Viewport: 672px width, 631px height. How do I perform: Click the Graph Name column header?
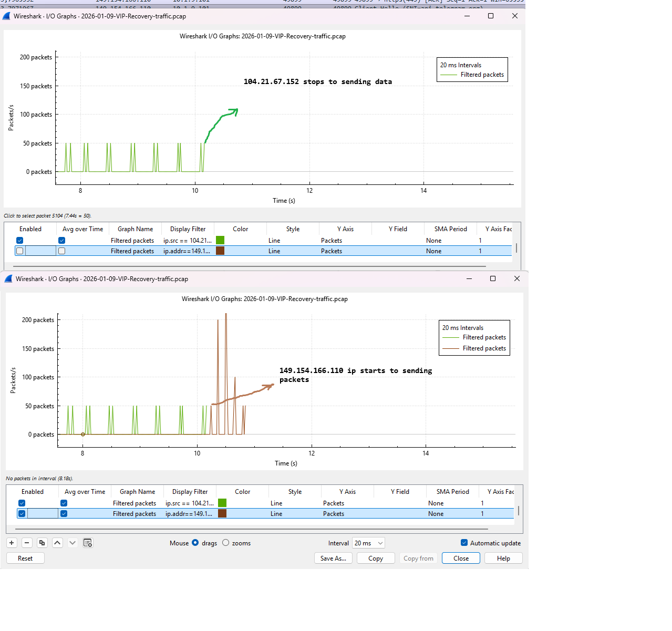(137, 491)
